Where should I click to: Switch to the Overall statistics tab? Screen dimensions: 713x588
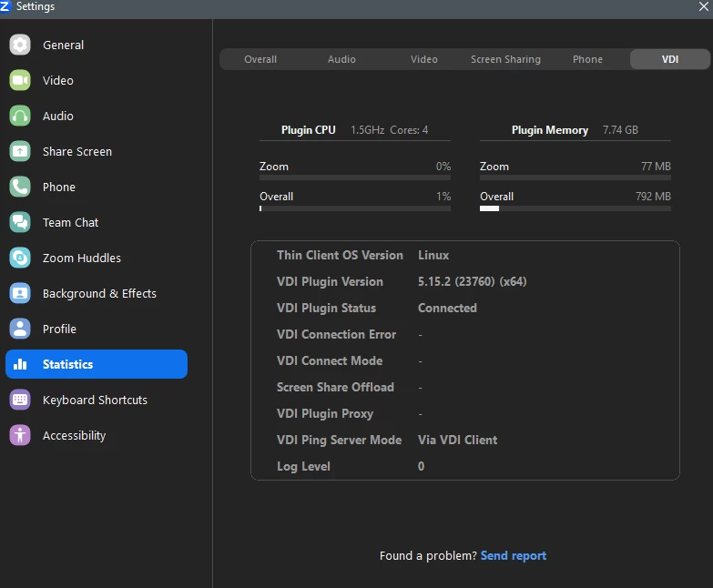click(x=260, y=59)
